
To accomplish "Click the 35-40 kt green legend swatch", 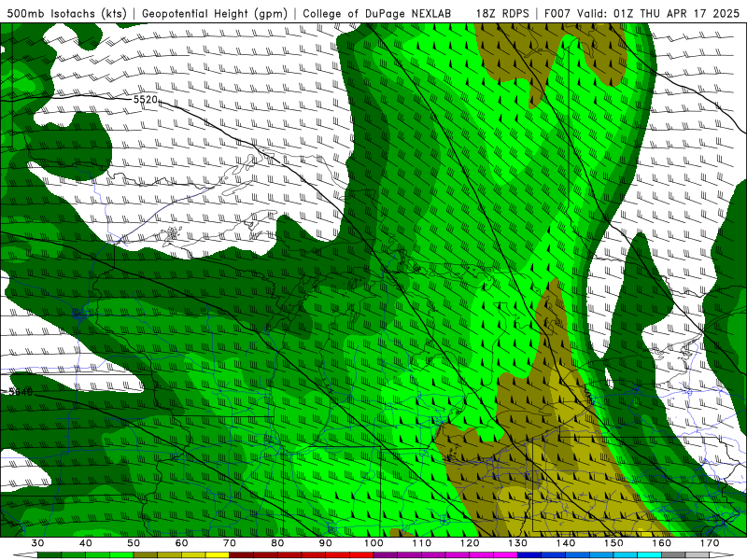I will 74,555.
